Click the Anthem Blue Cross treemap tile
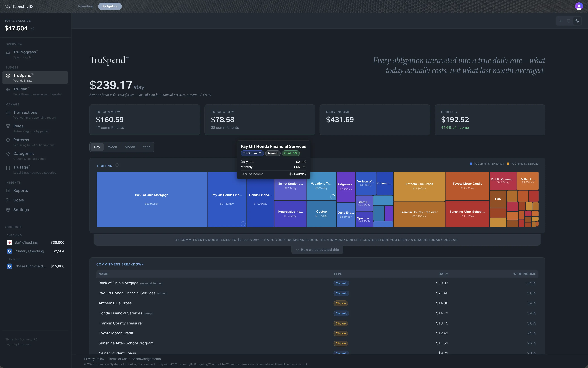The height and width of the screenshot is (368, 588). [x=419, y=186]
